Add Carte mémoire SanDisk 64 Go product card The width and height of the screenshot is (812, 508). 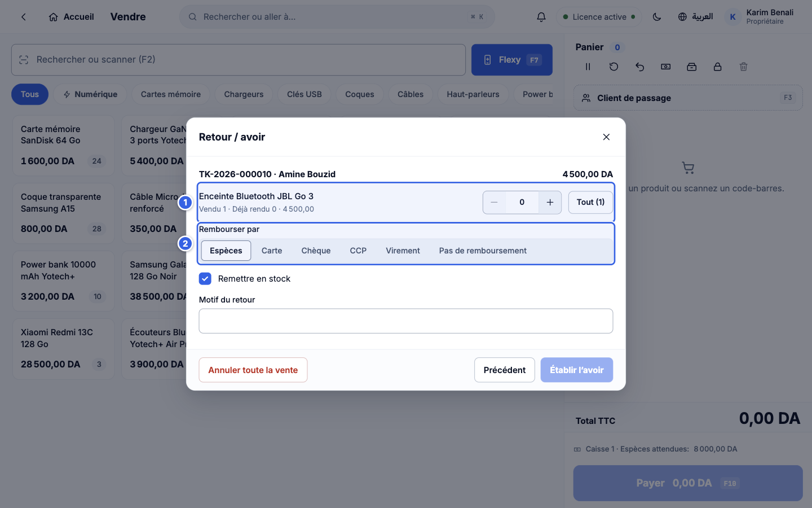coord(63,146)
